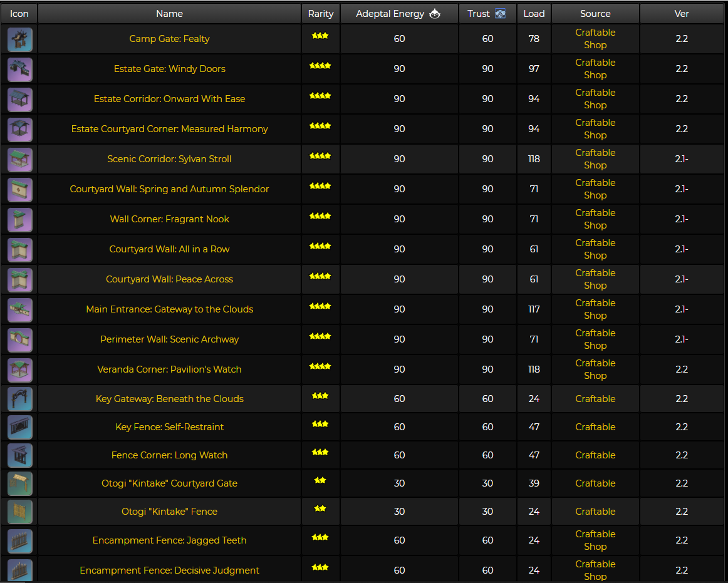
Task: Visit Main Entrance: Gateway to the Clouds link
Action: pyautogui.click(x=169, y=309)
